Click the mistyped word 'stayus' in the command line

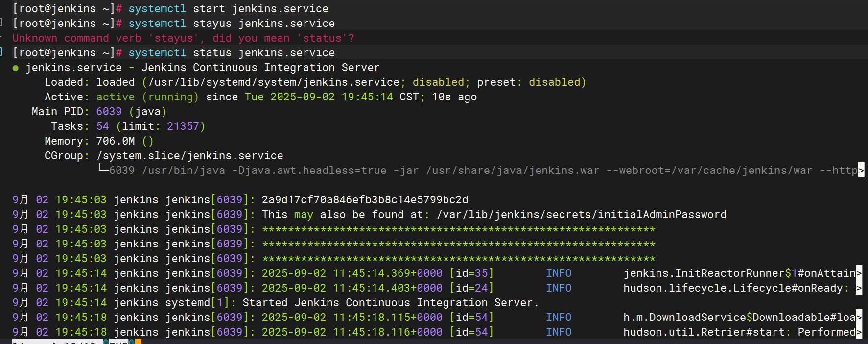pos(212,24)
